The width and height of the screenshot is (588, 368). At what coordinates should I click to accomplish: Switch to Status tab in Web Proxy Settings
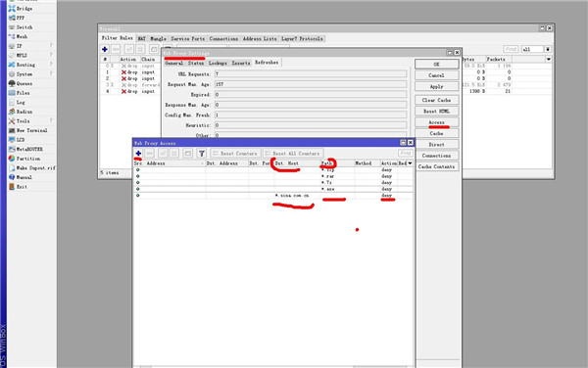196,63
